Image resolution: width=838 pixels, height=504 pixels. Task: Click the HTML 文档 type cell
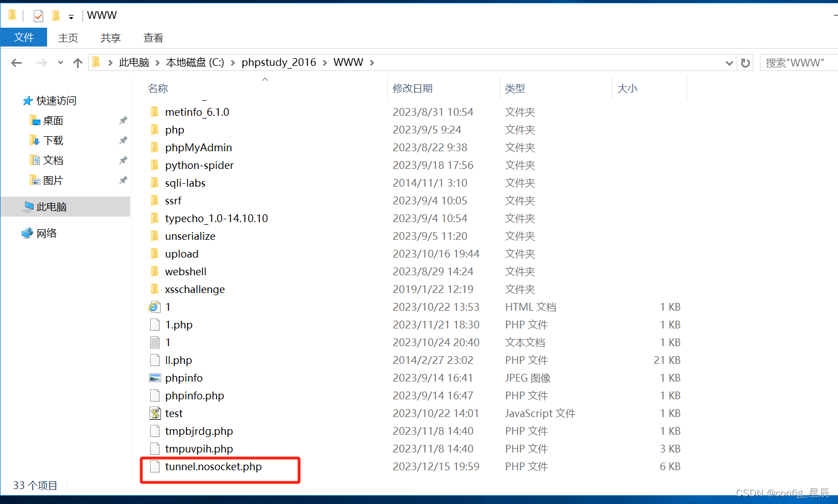(531, 307)
